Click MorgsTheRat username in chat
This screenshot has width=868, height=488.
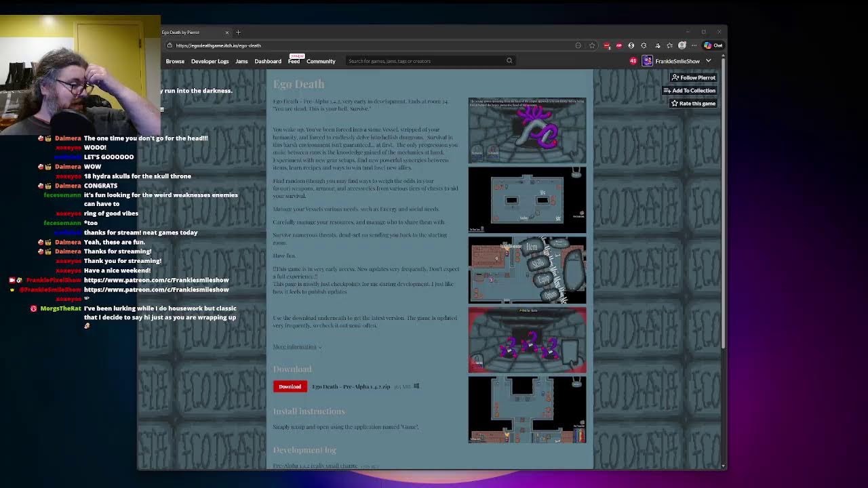60,308
